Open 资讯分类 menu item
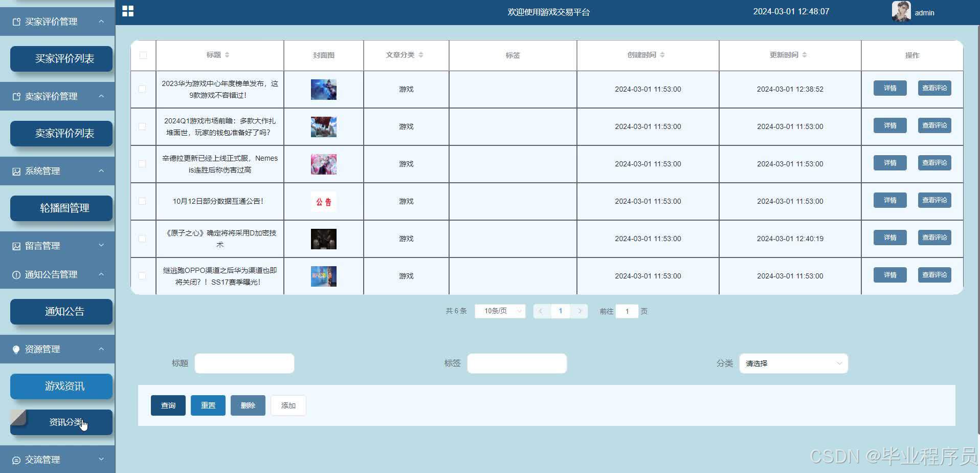Screen dimensions: 980x473 pos(61,422)
